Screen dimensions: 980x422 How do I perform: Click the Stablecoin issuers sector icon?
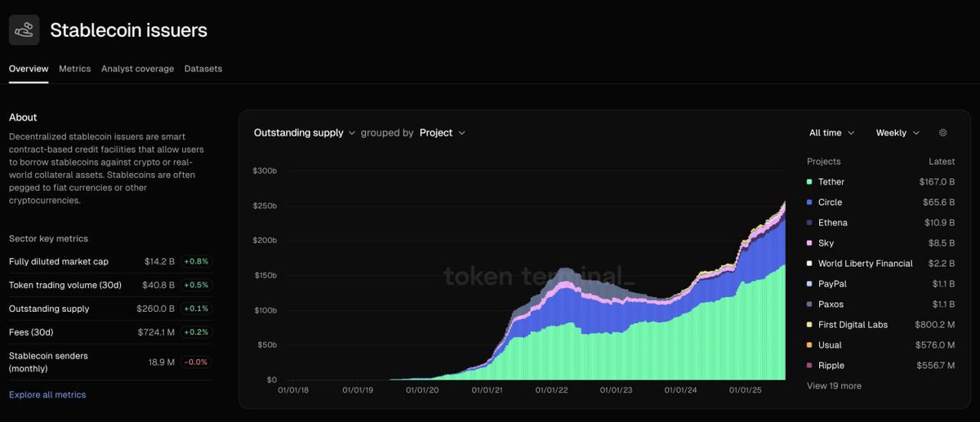pyautogui.click(x=24, y=30)
